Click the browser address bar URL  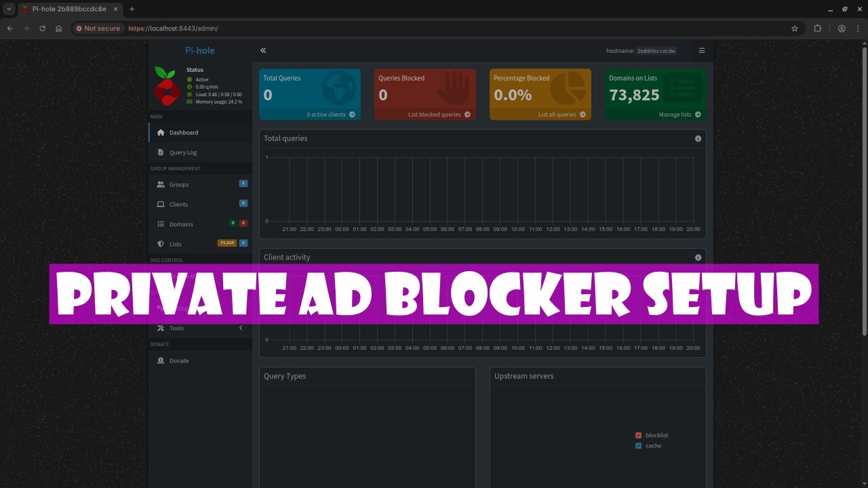pyautogui.click(x=173, y=28)
